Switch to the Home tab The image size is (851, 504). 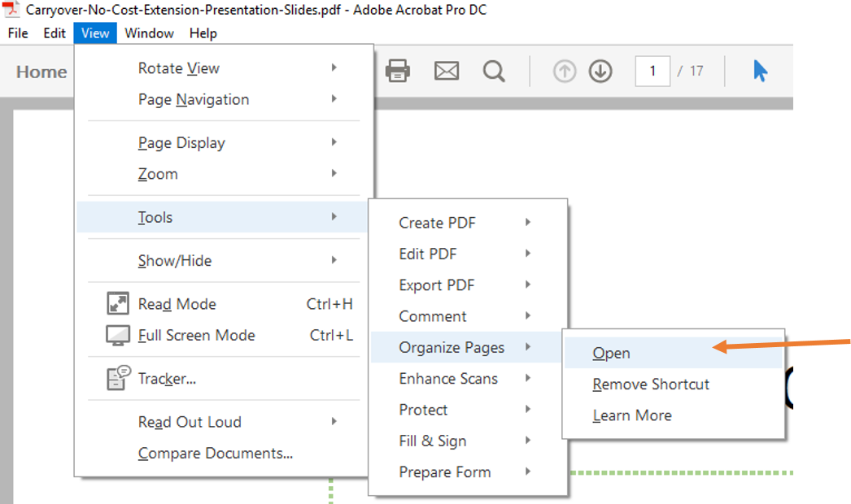41,72
